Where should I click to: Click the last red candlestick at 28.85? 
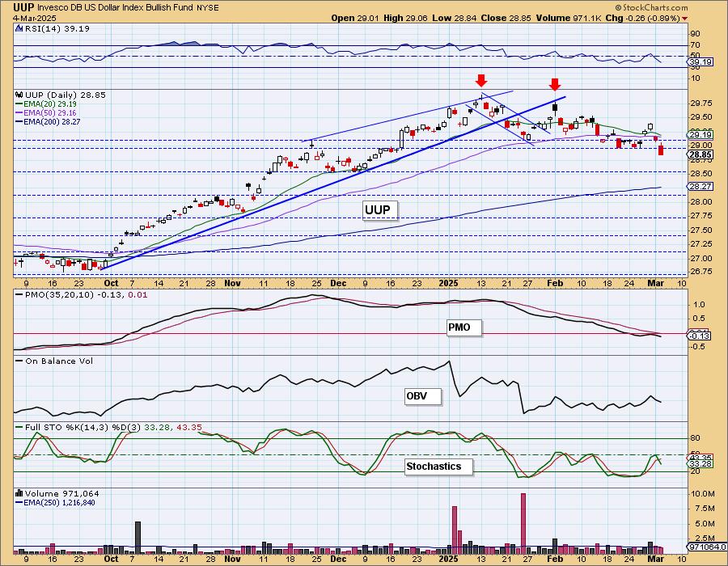tap(661, 150)
